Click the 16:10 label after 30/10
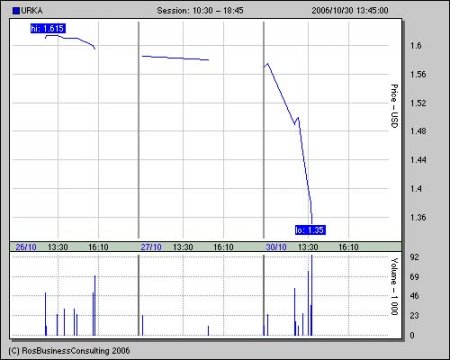This screenshot has height=360, width=450. [x=348, y=247]
